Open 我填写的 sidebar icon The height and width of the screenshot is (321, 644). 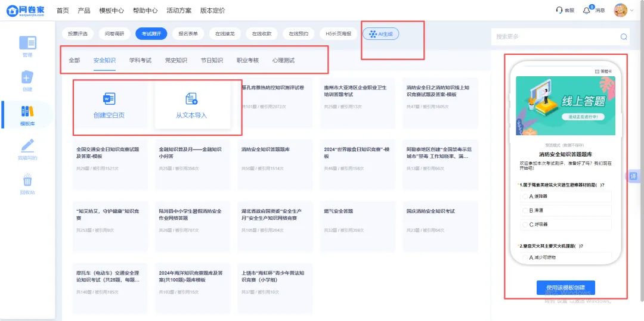(27, 145)
